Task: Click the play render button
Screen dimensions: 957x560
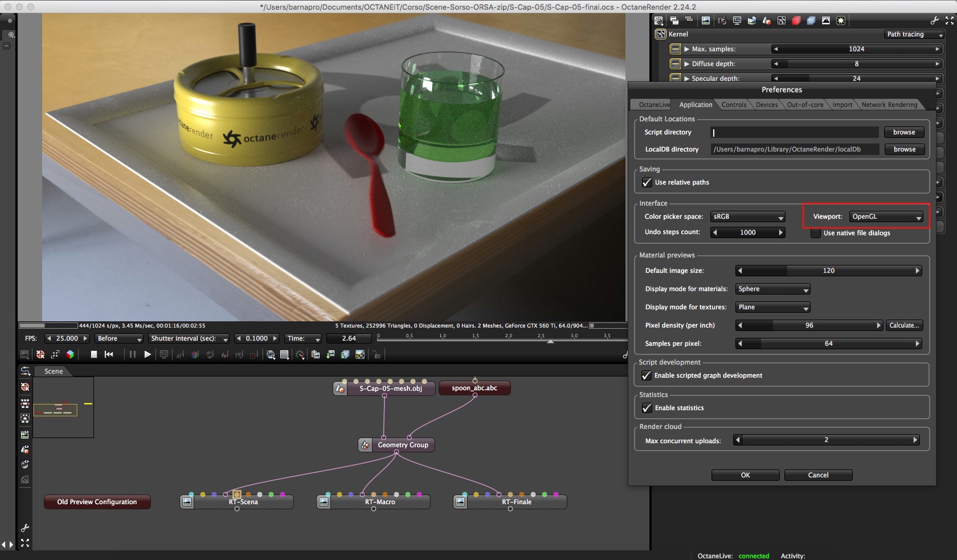Action: [148, 354]
